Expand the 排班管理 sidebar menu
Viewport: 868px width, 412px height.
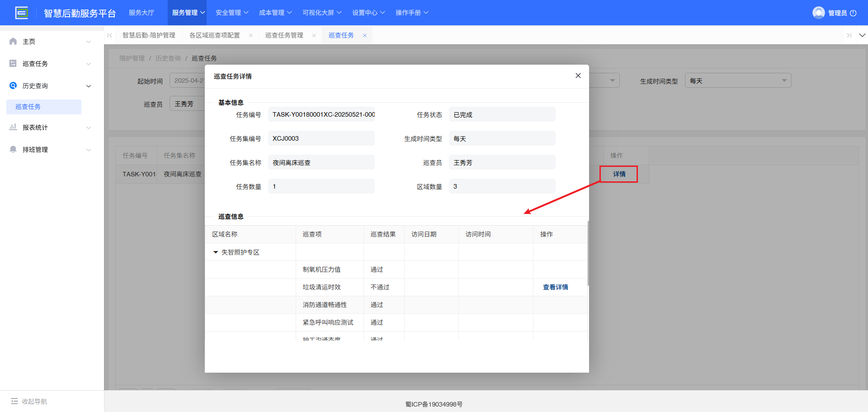[89, 150]
